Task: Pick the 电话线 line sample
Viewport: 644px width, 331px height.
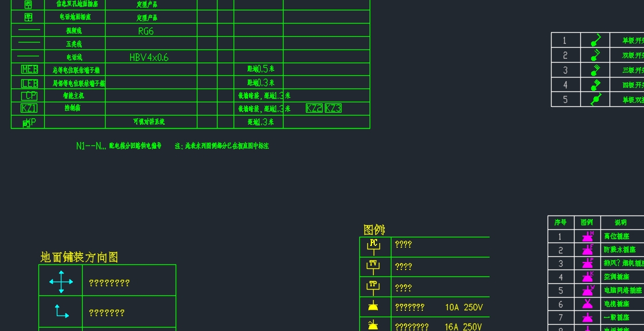Action: pos(29,56)
